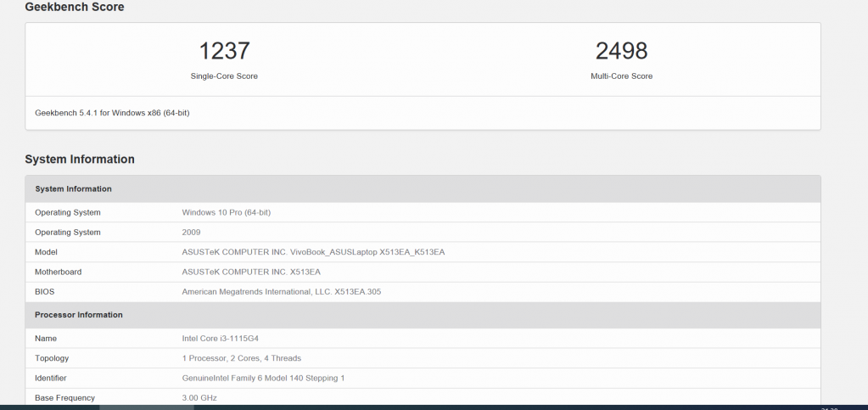Select Windows 10 Pro (64-bit) value

pos(227,212)
